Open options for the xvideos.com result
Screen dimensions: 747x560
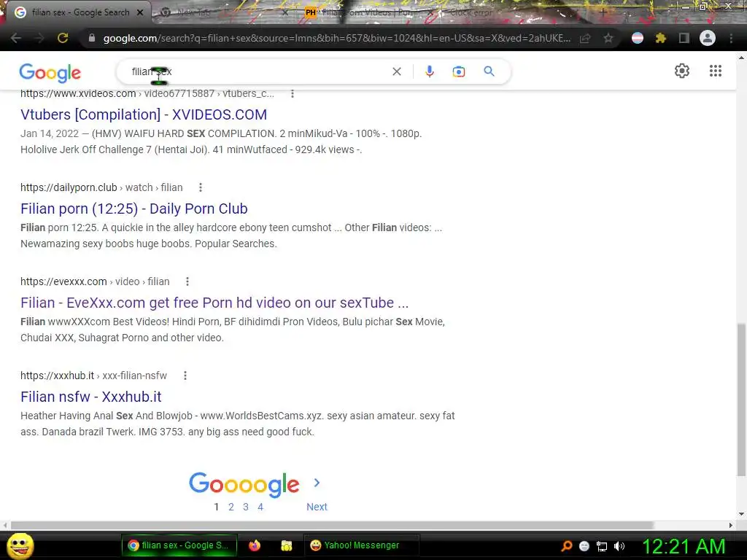pos(293,94)
